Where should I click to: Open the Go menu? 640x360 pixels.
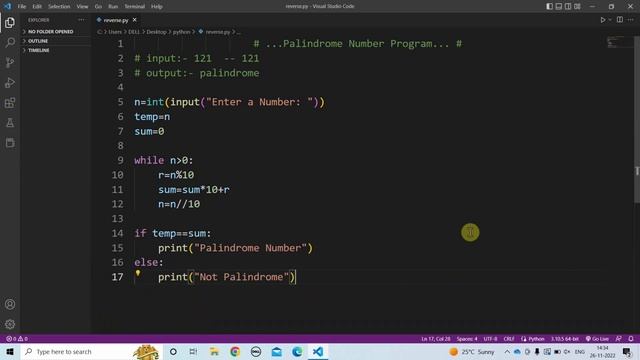click(98, 6)
